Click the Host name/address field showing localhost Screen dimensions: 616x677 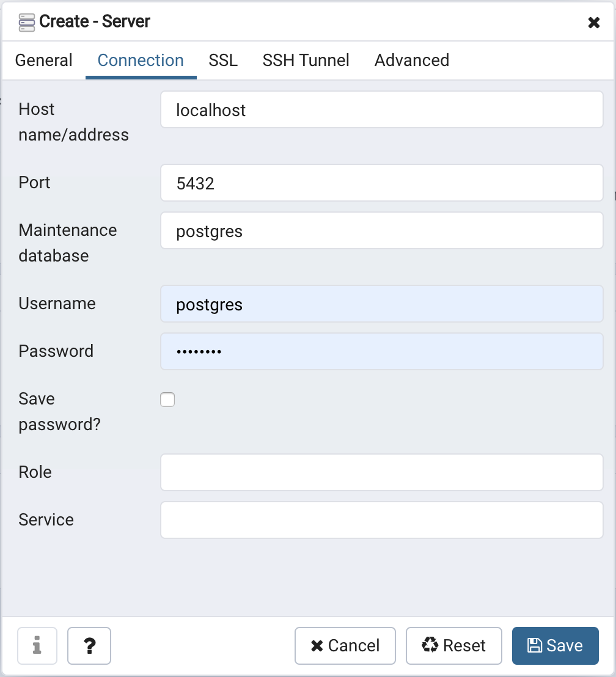(x=381, y=110)
